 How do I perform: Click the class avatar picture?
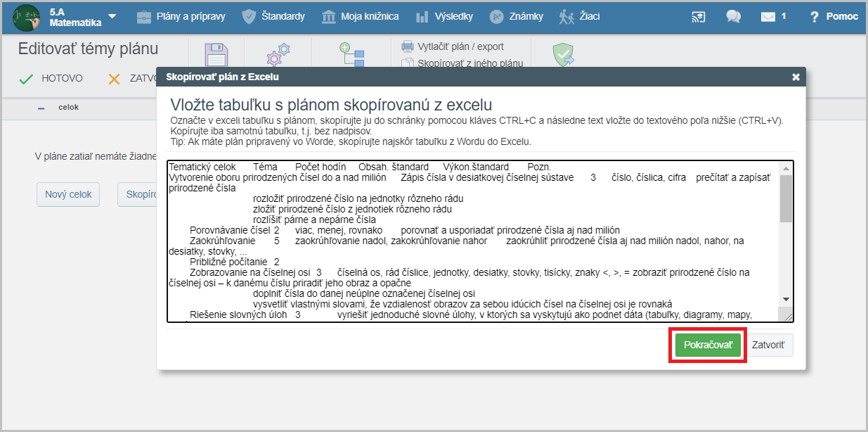coord(27,17)
